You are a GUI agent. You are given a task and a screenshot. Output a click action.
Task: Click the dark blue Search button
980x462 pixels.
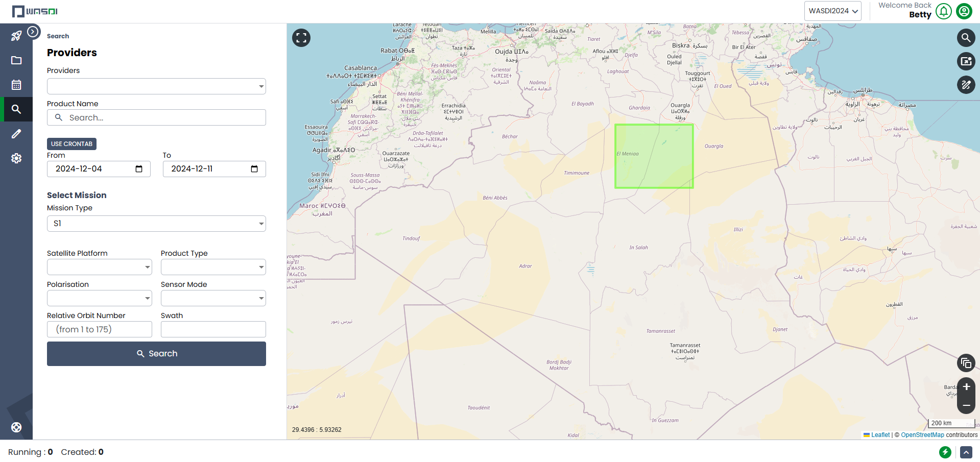pos(156,354)
